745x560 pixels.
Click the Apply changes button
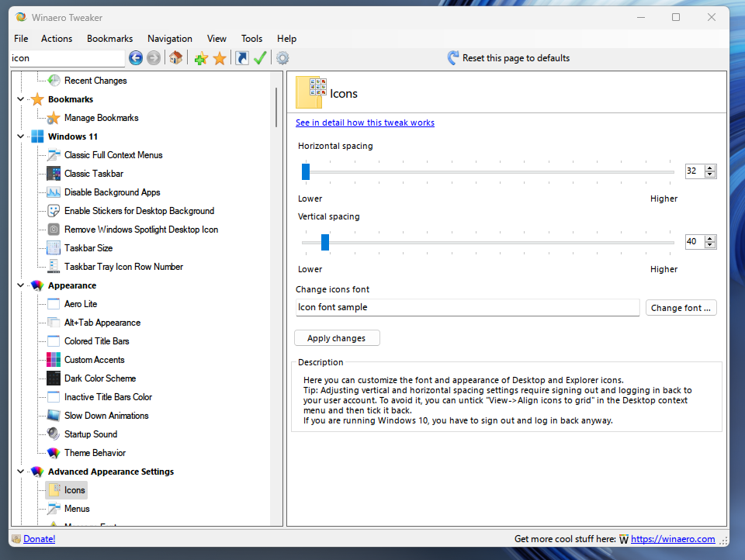[337, 337]
